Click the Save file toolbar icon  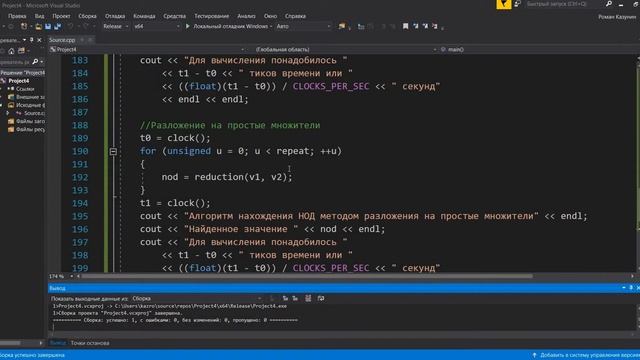[x=48, y=26]
